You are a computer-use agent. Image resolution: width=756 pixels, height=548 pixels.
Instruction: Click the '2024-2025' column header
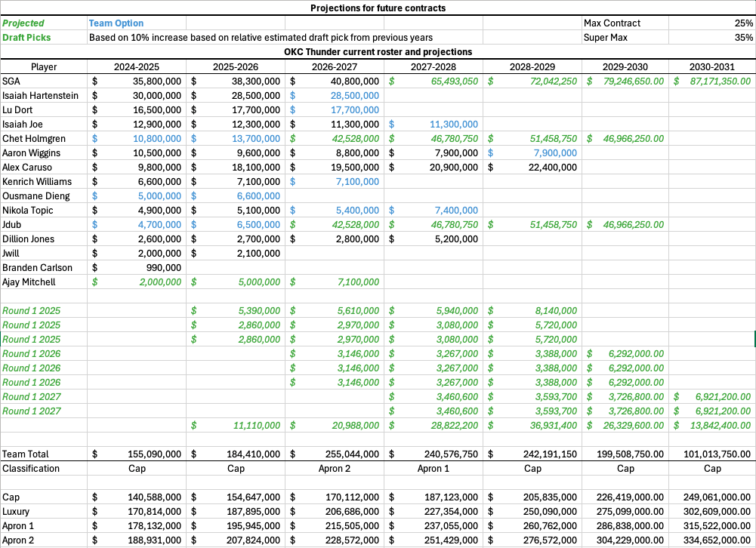click(137, 67)
